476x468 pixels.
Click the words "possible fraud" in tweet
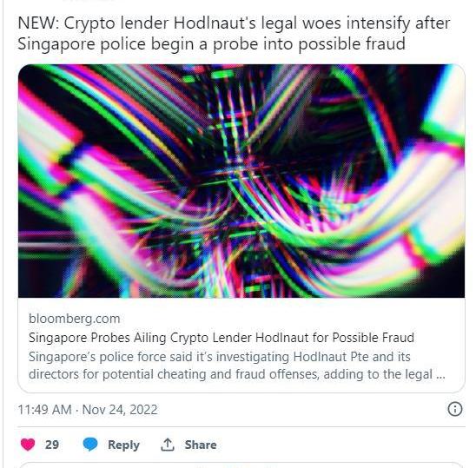pyautogui.click(x=352, y=44)
